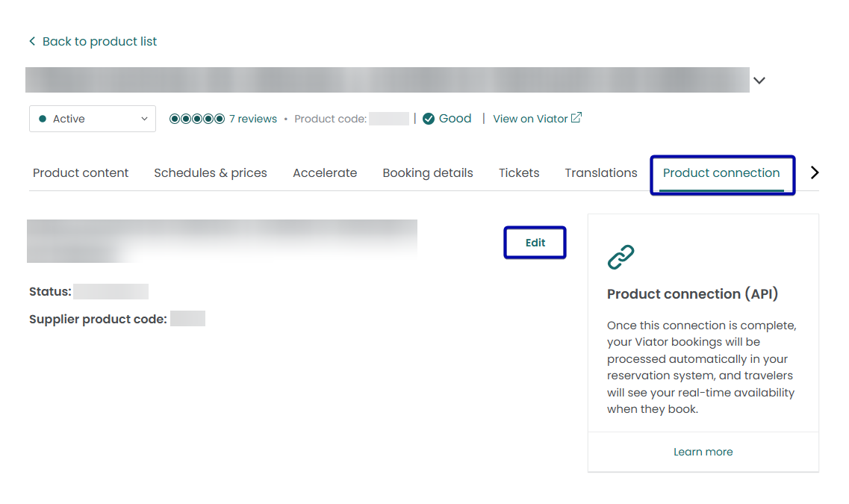Open the Schedules & prices tab
849x504 pixels.
[x=211, y=172]
